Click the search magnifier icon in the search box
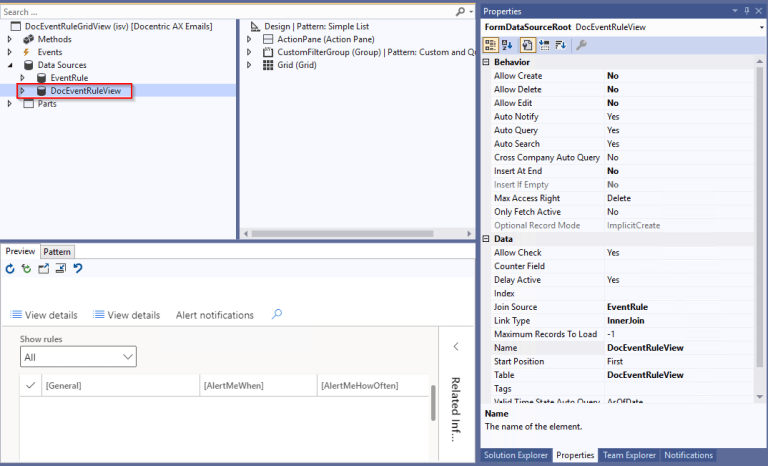 [x=459, y=11]
